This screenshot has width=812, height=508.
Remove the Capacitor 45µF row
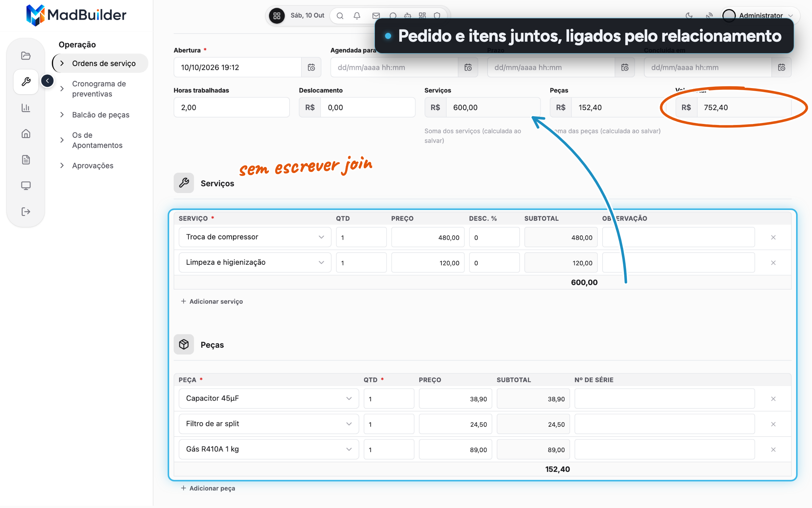point(773,399)
